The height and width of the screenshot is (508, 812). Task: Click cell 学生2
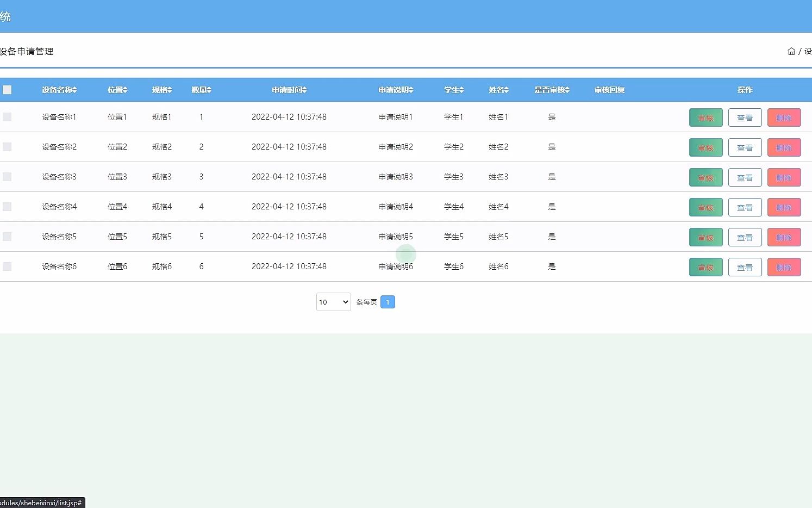click(454, 147)
